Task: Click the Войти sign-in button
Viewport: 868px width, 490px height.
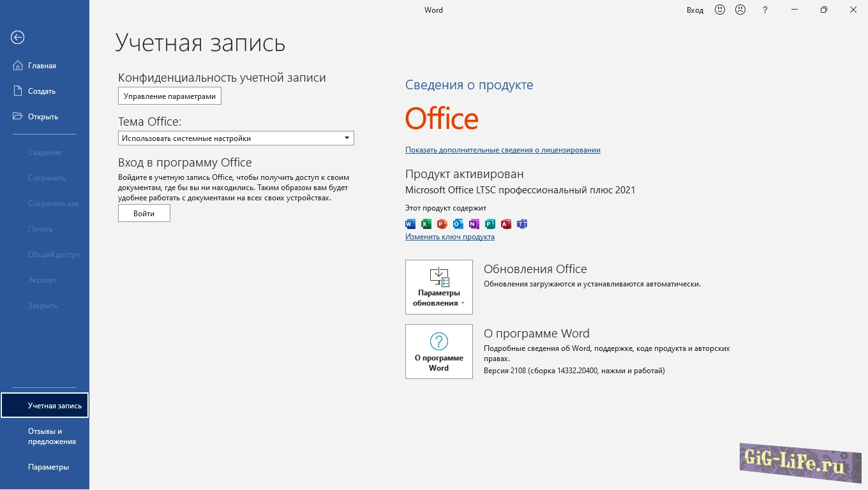Action: tap(144, 214)
